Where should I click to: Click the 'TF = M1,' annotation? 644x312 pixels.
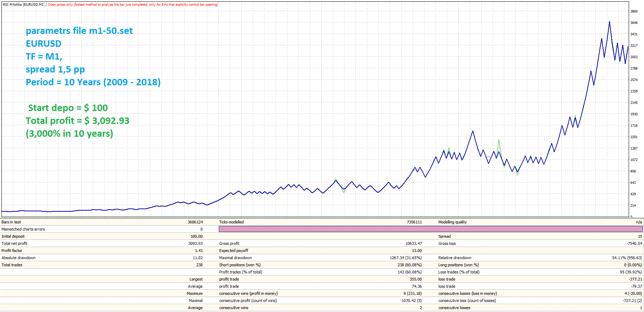[44, 56]
